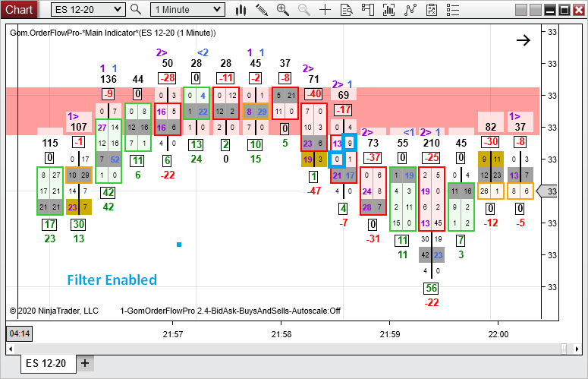Click the first gray link button
Screen dimensions: 588x379
(x=521, y=10)
